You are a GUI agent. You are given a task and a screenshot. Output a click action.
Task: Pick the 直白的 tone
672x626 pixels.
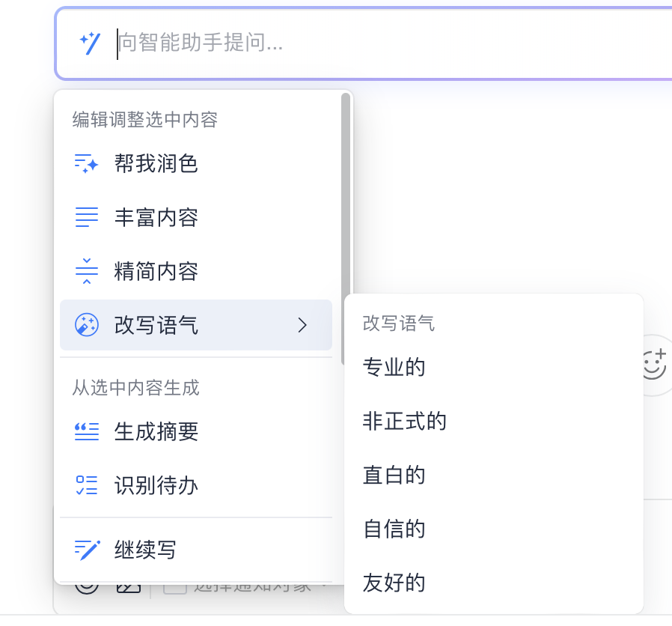(394, 475)
